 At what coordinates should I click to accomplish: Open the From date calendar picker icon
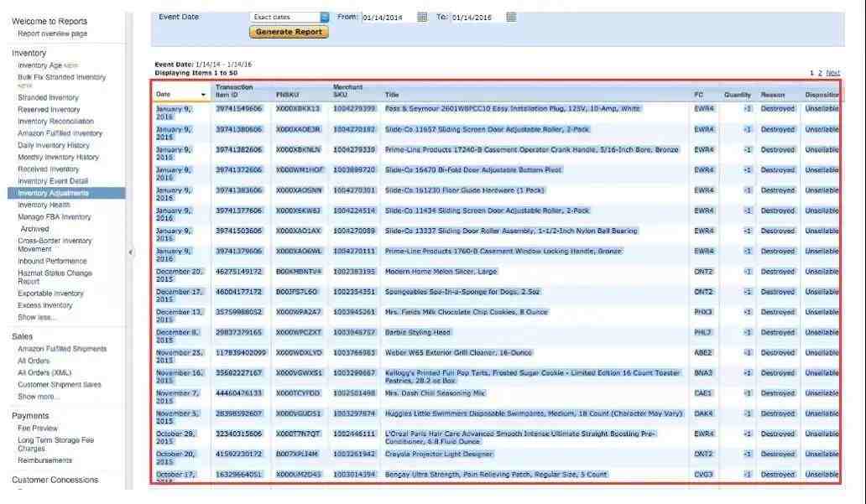click(422, 17)
